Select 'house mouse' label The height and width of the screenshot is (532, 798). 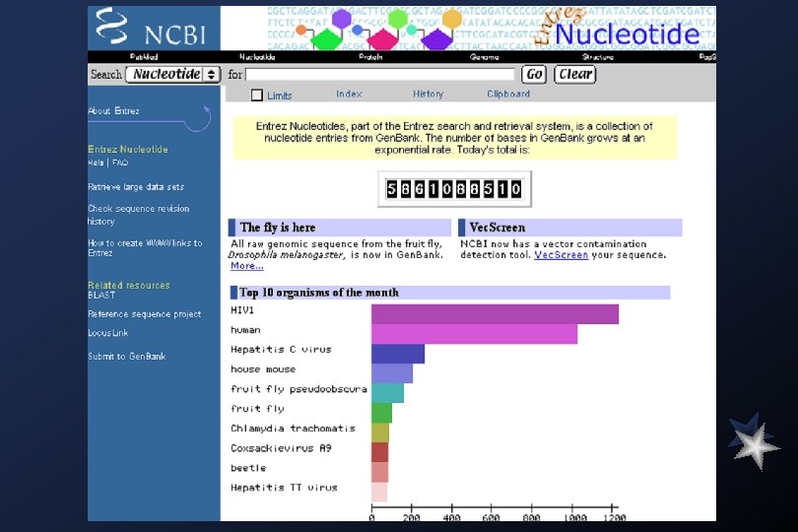263,369
